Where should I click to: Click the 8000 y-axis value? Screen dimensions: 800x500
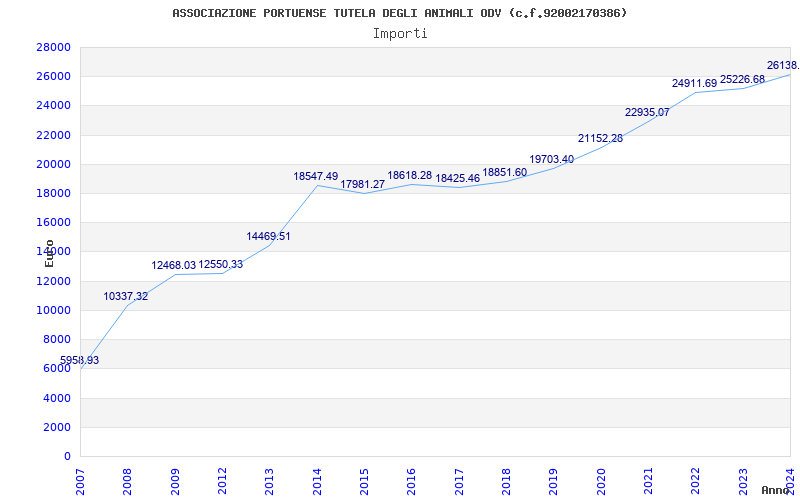pyautogui.click(x=56, y=339)
